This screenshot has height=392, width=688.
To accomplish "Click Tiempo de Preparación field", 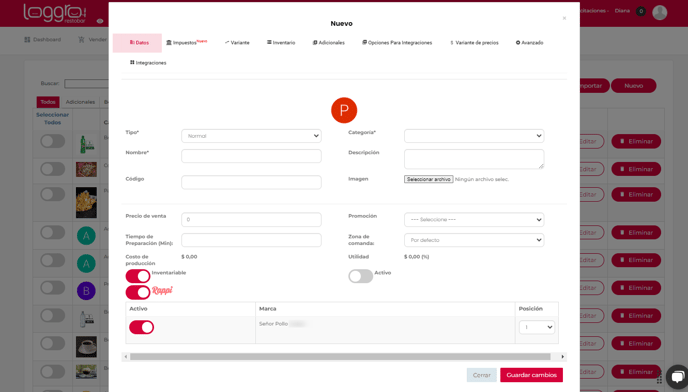I will pyautogui.click(x=251, y=240).
